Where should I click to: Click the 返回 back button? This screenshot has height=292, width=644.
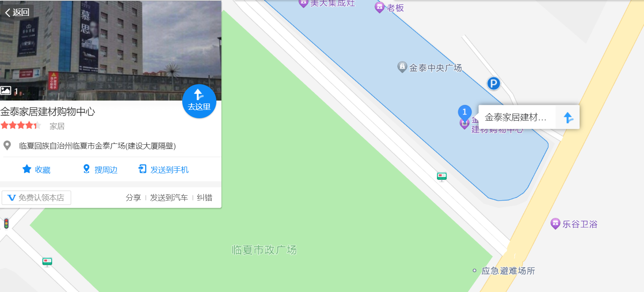(x=17, y=12)
